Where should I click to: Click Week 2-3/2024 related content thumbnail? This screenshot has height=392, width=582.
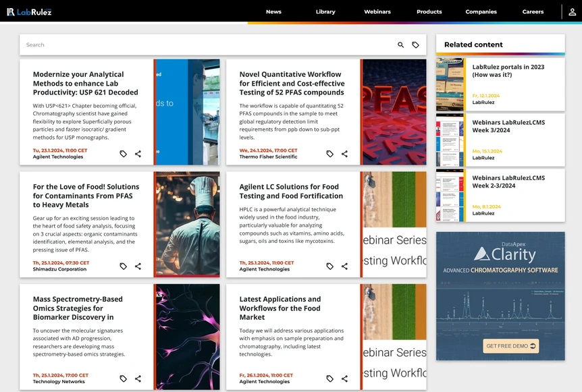[450, 196]
